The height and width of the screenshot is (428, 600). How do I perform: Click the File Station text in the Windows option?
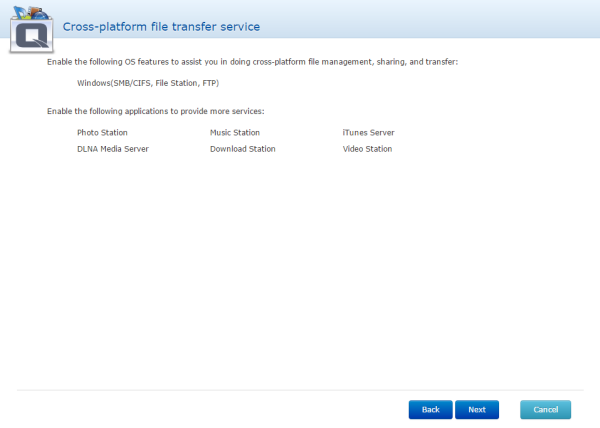176,83
